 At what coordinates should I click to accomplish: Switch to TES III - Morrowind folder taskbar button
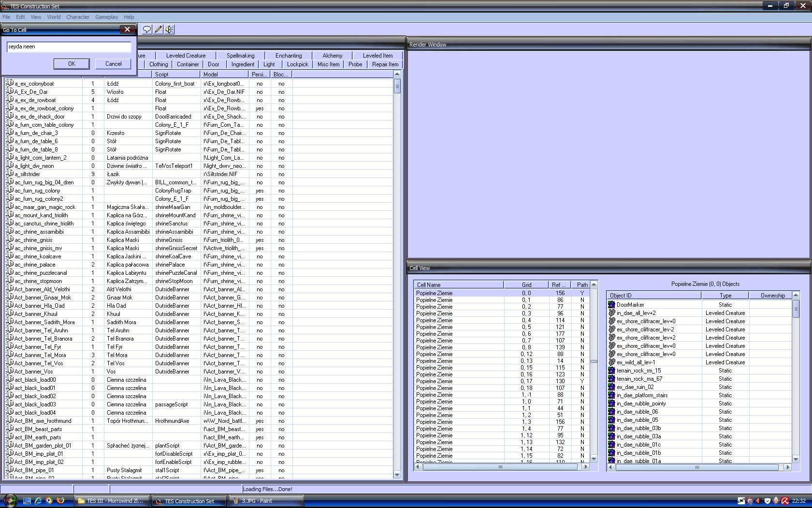[112, 501]
